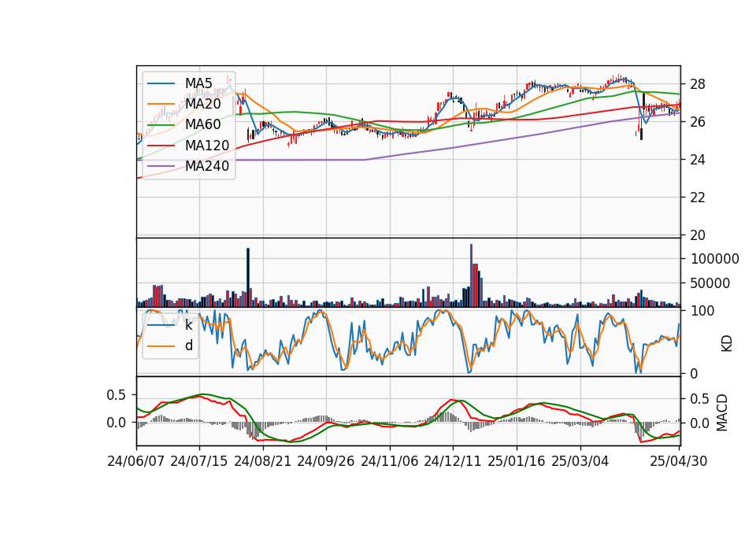Click the 24/08/21 date axis label
756x543 pixels.
[263, 461]
